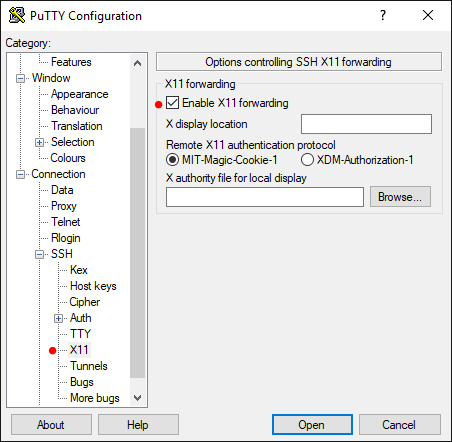
Task: Click the Open button
Action: (312, 425)
